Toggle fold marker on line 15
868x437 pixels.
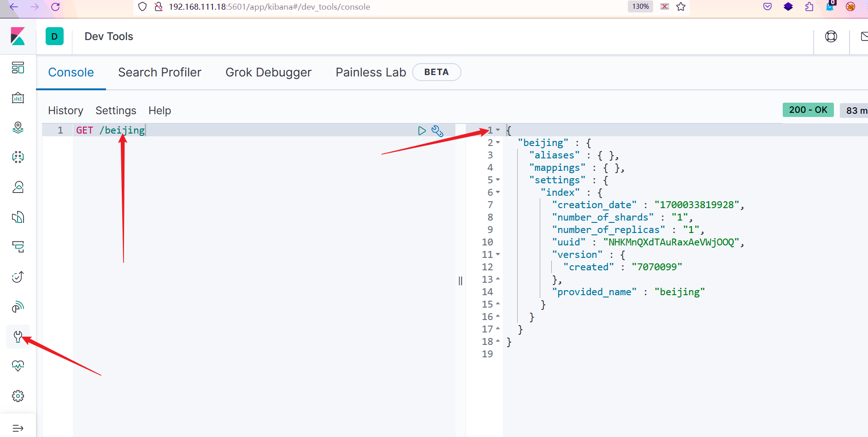tap(498, 304)
